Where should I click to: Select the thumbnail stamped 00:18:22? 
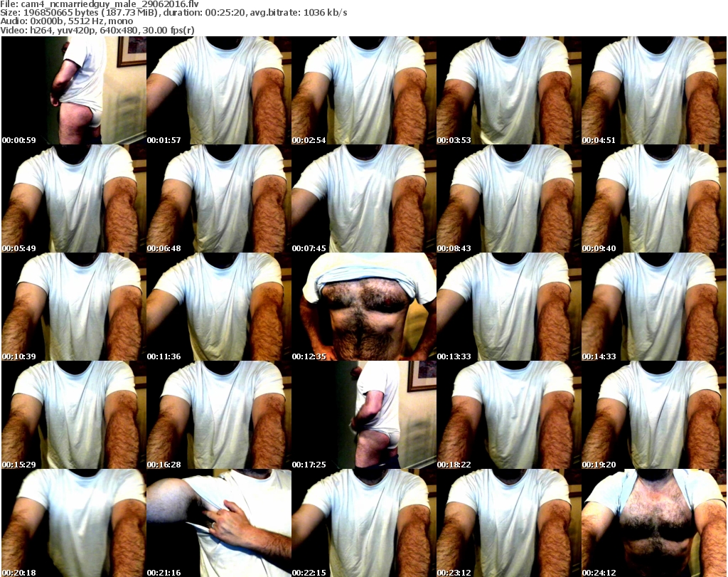click(x=509, y=415)
